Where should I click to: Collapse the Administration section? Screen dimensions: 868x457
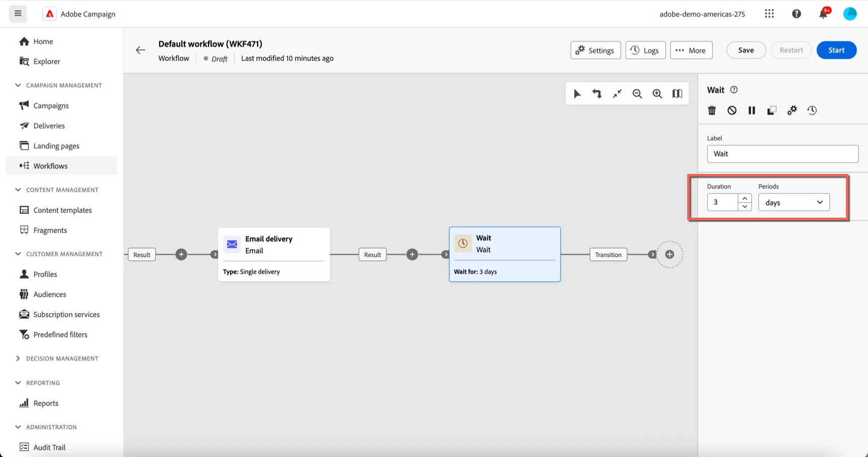coord(18,427)
